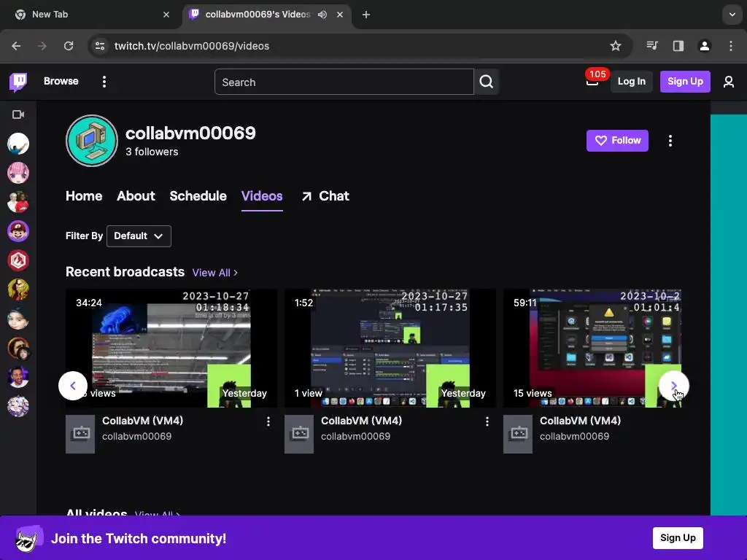Click CollabVM (VM4) title of the 59:11 video

coord(580,421)
